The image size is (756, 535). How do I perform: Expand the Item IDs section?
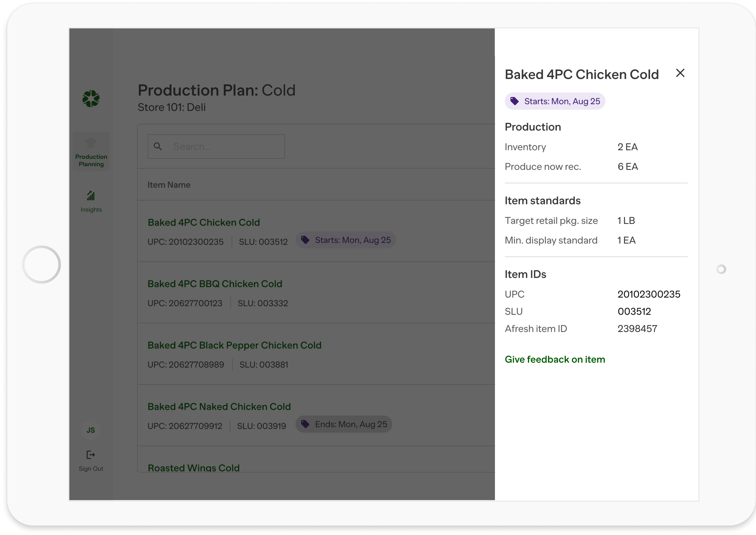[525, 274]
